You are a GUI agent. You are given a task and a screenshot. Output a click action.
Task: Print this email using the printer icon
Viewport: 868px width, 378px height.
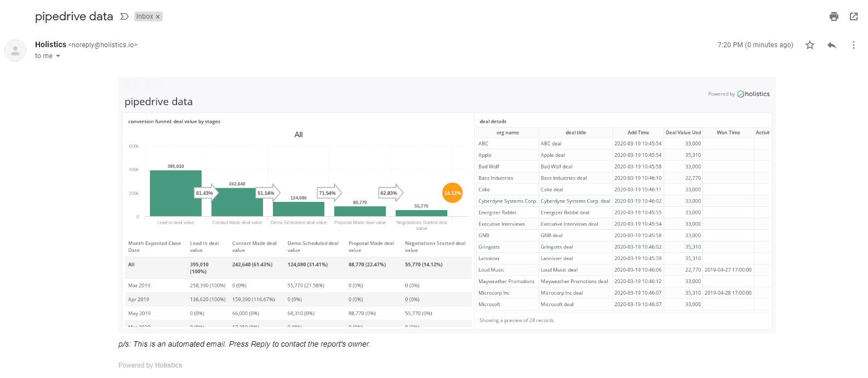833,16
